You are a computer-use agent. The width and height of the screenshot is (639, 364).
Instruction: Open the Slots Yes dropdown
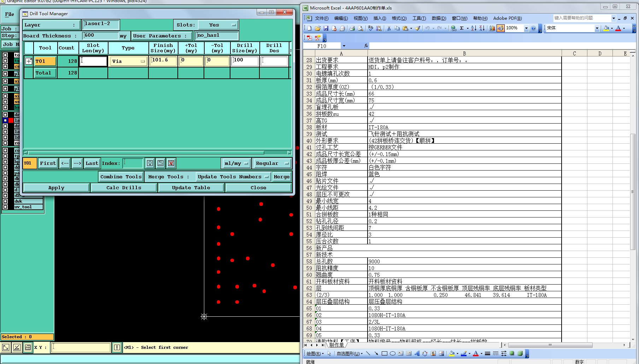click(218, 25)
